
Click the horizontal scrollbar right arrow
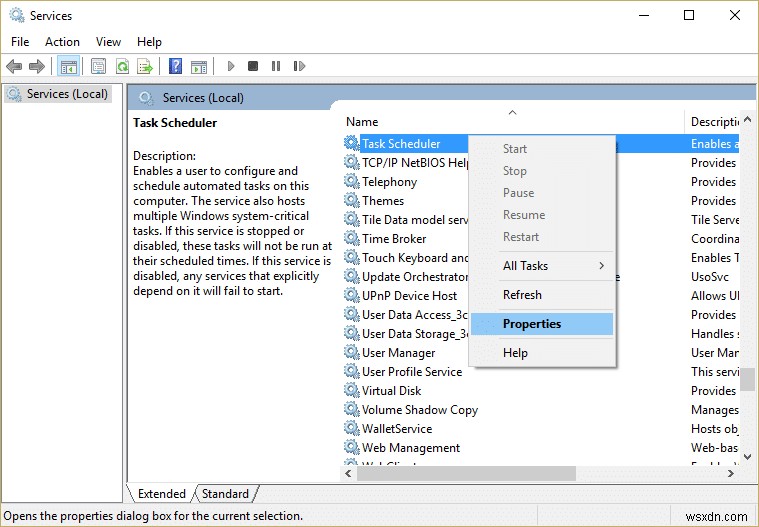point(731,473)
